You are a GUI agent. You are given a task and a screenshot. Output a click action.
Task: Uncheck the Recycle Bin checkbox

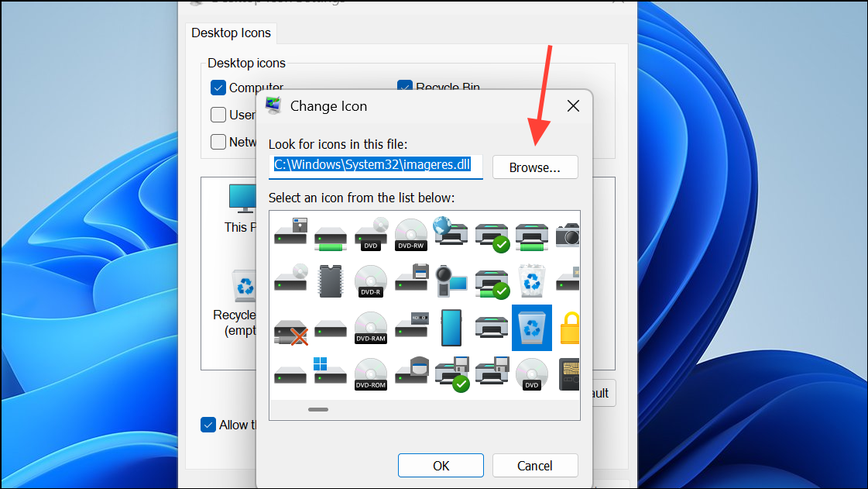coord(404,88)
